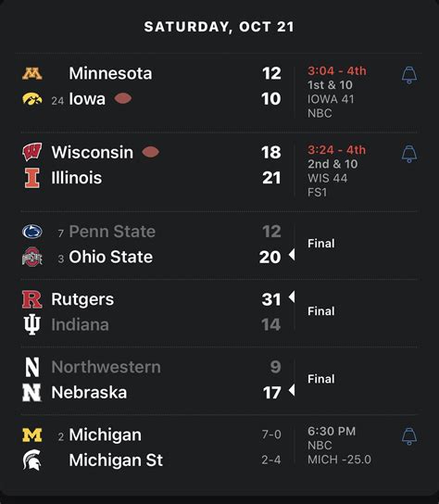Tap the Illinois logo
Image resolution: width=439 pixels, height=504 pixels.
pos(32,178)
